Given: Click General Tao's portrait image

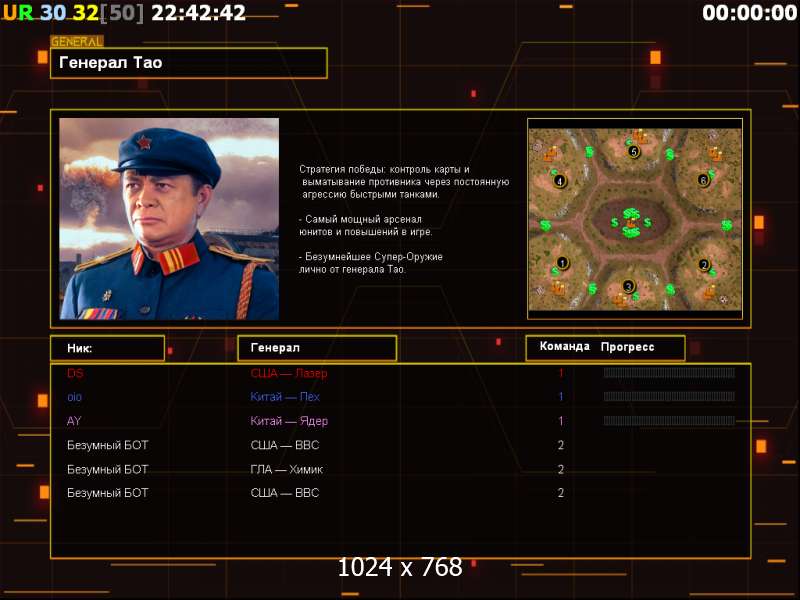Looking at the screenshot, I should coord(169,219).
